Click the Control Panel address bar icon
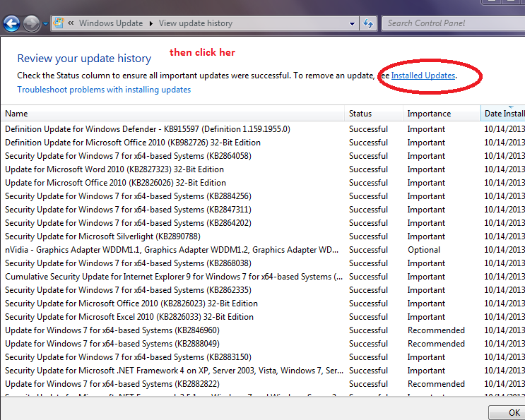The height and width of the screenshot is (420, 525). (59, 23)
